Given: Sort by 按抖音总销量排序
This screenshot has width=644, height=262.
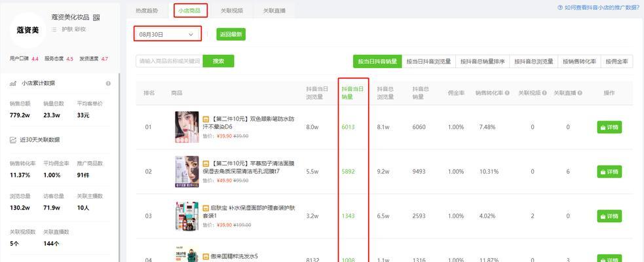Looking at the screenshot, I should coord(483,62).
